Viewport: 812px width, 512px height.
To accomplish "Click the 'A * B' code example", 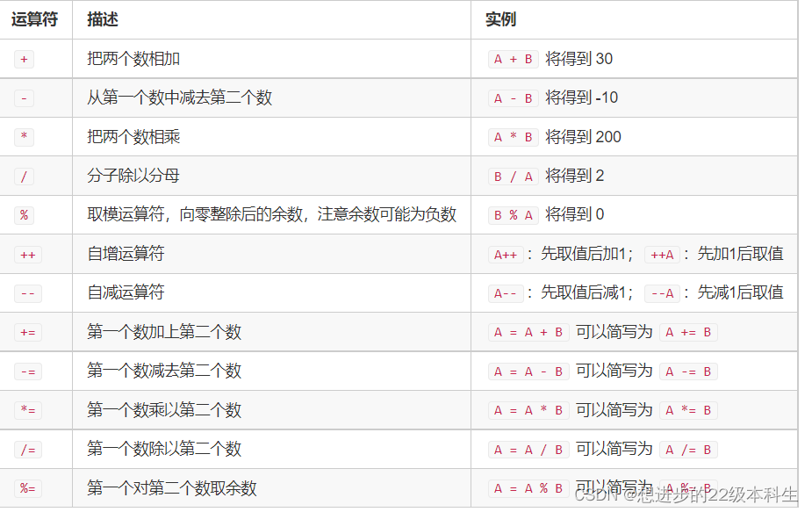I will [514, 137].
